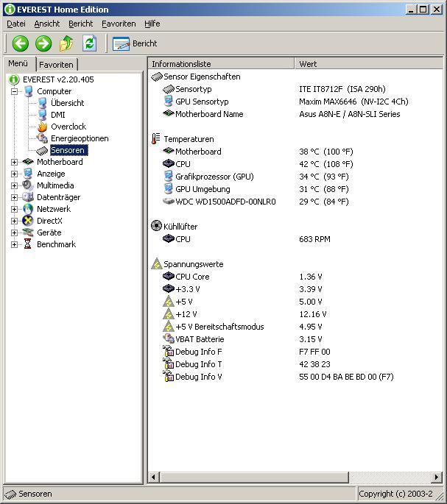Screen dimensions: 447x504
Task: Click the Multimedia speaker icon
Action: [x=28, y=185]
